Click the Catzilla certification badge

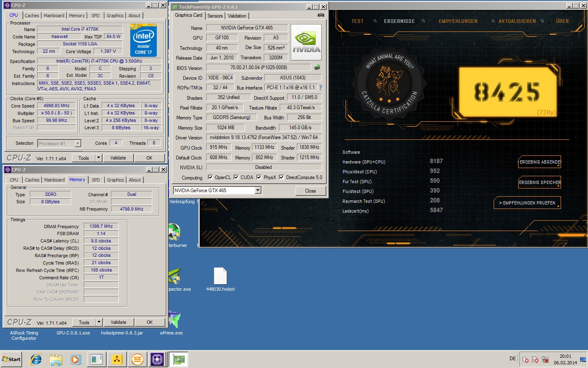[x=389, y=83]
